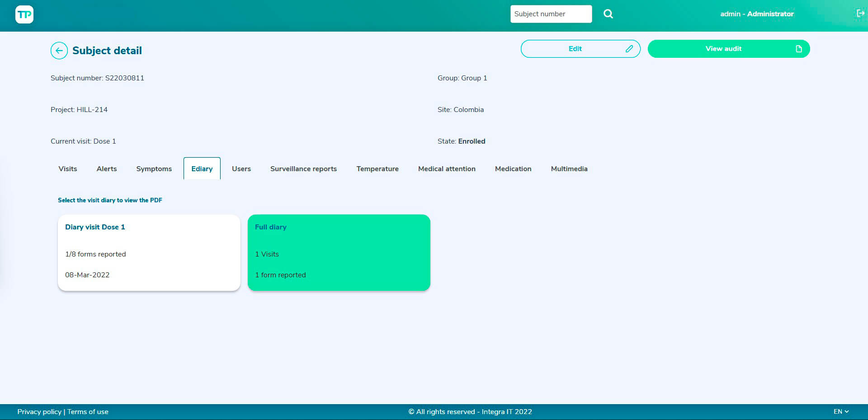Click the logout icon
Viewport: 868px width, 420px height.
[x=860, y=14]
